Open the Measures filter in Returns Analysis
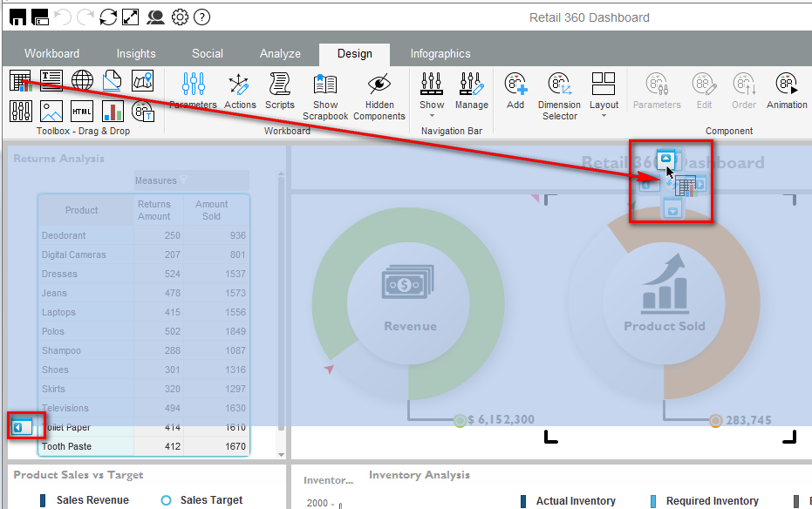The width and height of the screenshot is (812, 509). pos(183,180)
